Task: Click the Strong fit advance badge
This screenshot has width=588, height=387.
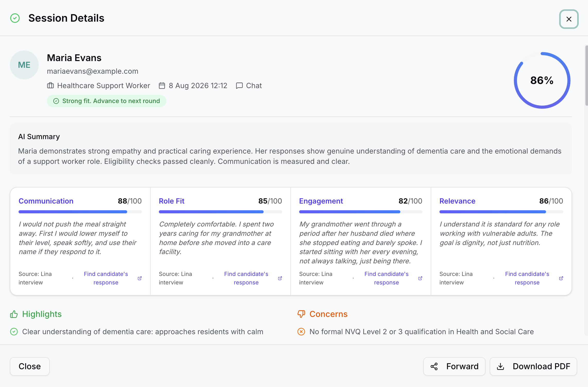Action: [x=107, y=101]
